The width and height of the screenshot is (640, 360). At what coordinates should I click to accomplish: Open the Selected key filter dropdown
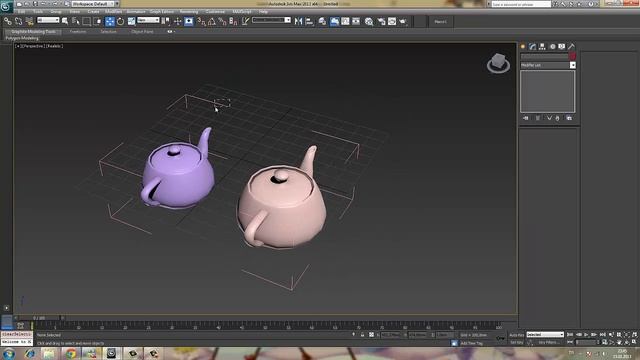(x=545, y=335)
